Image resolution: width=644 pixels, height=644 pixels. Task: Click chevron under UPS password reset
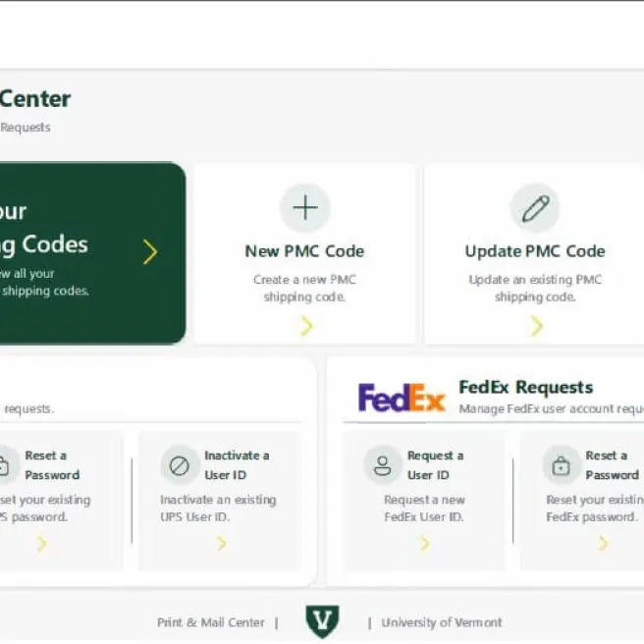(41, 544)
